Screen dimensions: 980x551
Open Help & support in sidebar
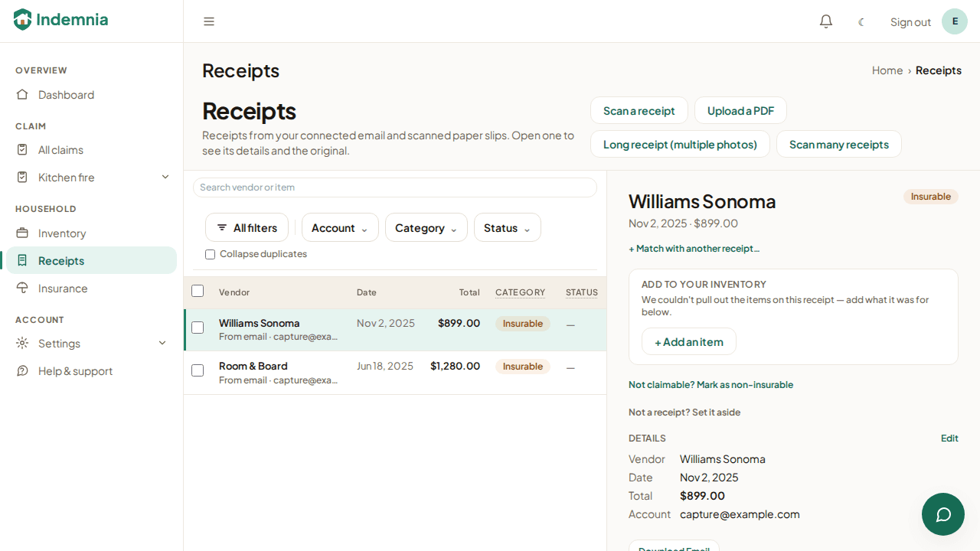pyautogui.click(x=92, y=371)
